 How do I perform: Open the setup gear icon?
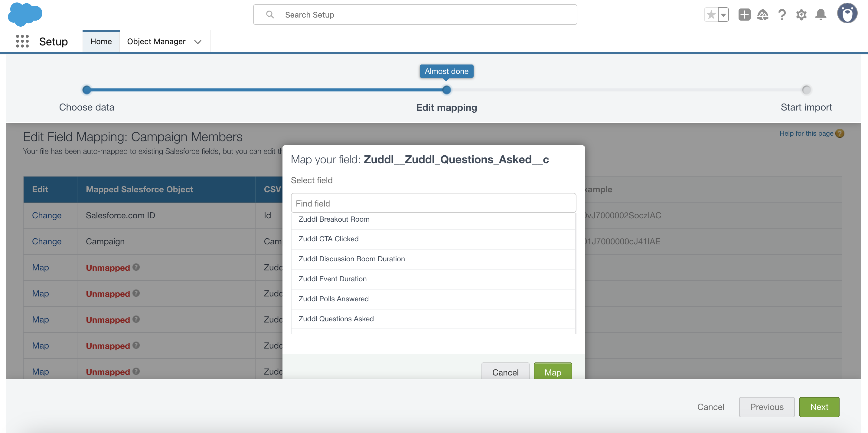click(801, 15)
